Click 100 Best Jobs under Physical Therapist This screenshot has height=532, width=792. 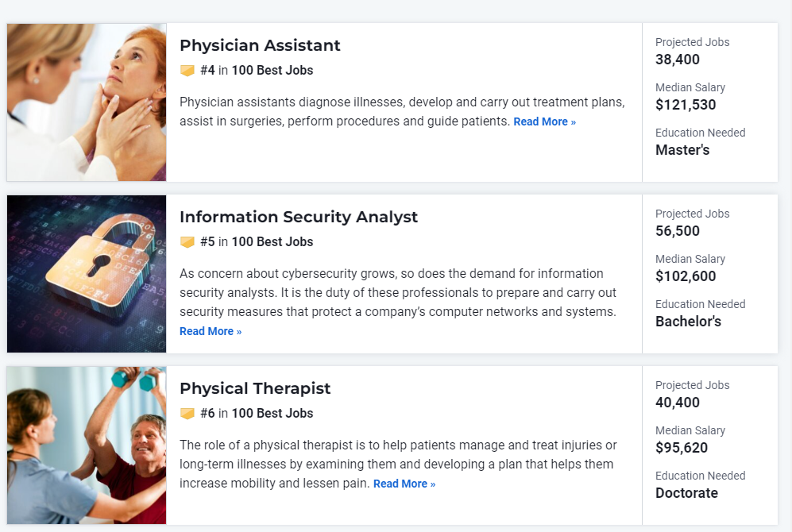(272, 414)
